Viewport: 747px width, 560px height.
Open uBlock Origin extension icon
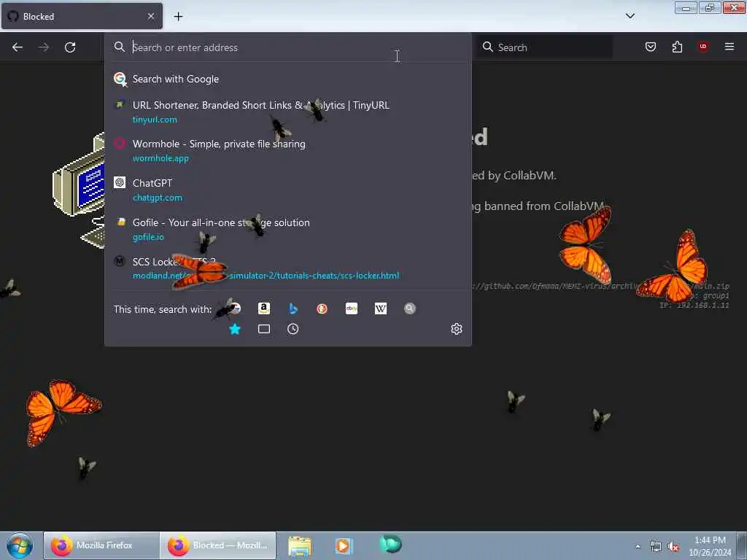coord(703,47)
